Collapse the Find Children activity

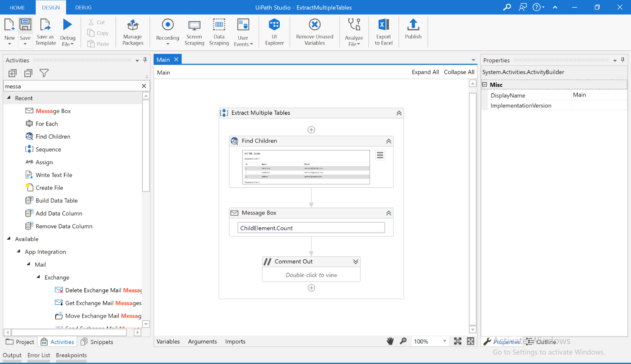click(x=389, y=141)
